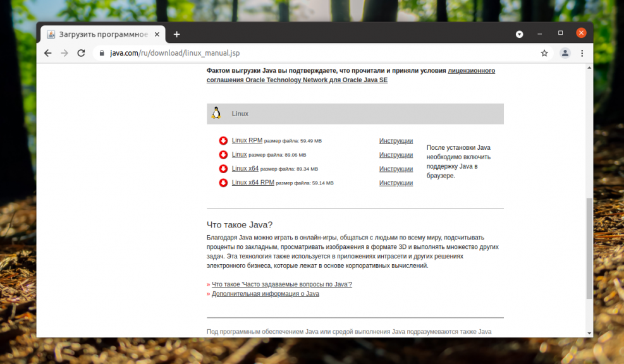Open the Chrome three-dot menu
Viewport: 624px width, 364px height.
click(582, 53)
